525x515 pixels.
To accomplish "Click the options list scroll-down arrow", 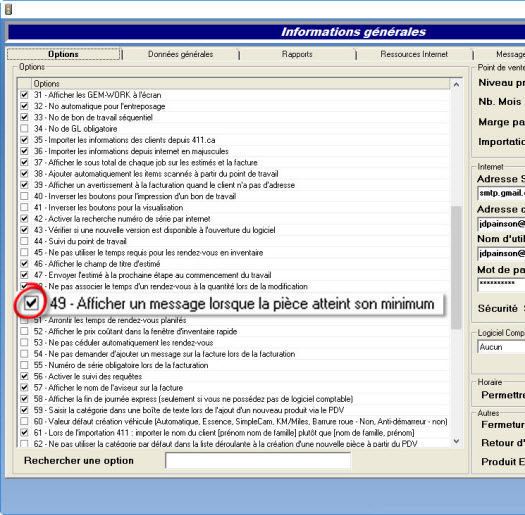I will tap(456, 441).
